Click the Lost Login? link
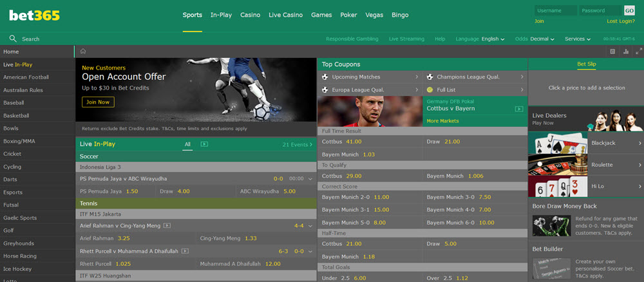The height and width of the screenshot is (282, 644). 621,21
